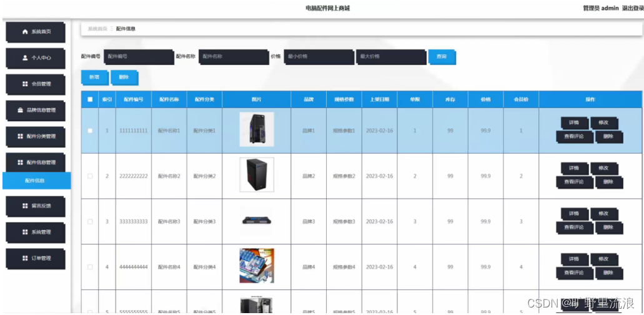Screen dimensions: 644x315
Task: Open 个人中心 in the sidebar
Action: (x=36, y=58)
